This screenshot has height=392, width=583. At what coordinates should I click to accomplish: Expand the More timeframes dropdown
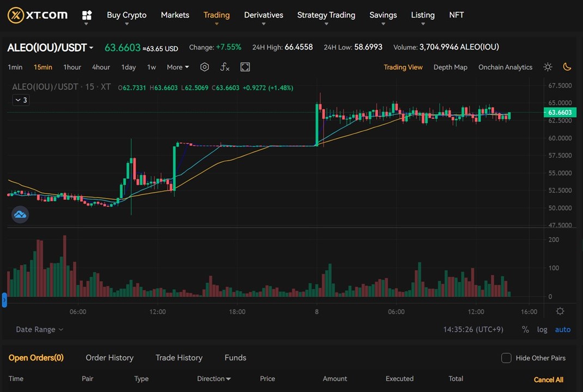pyautogui.click(x=178, y=68)
